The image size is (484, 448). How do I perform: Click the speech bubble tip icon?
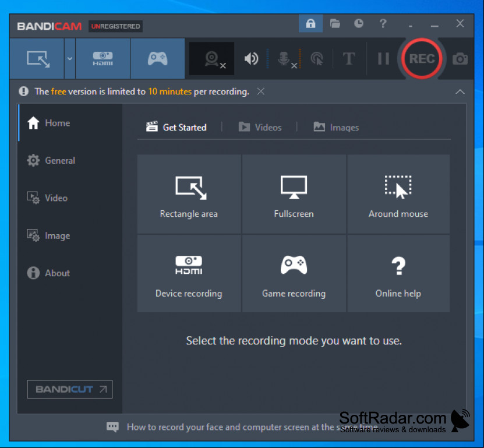[x=112, y=427]
